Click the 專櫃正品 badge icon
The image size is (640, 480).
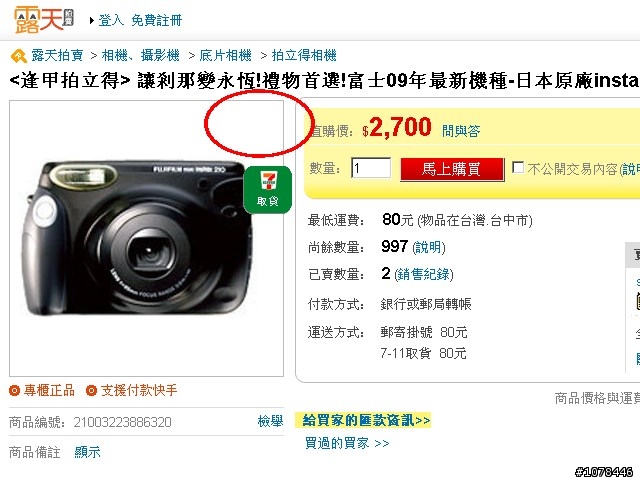pyautogui.click(x=14, y=391)
